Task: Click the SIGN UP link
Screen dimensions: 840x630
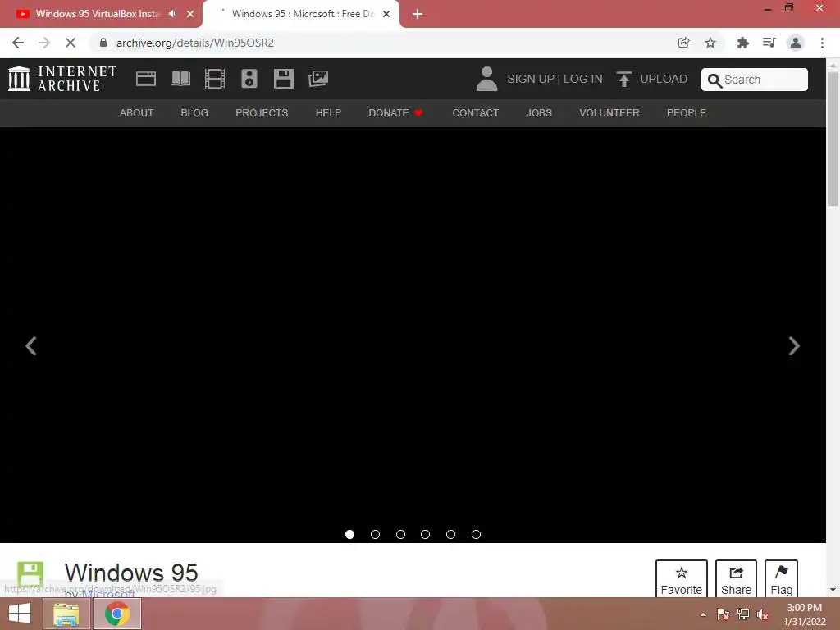Action: (x=531, y=79)
